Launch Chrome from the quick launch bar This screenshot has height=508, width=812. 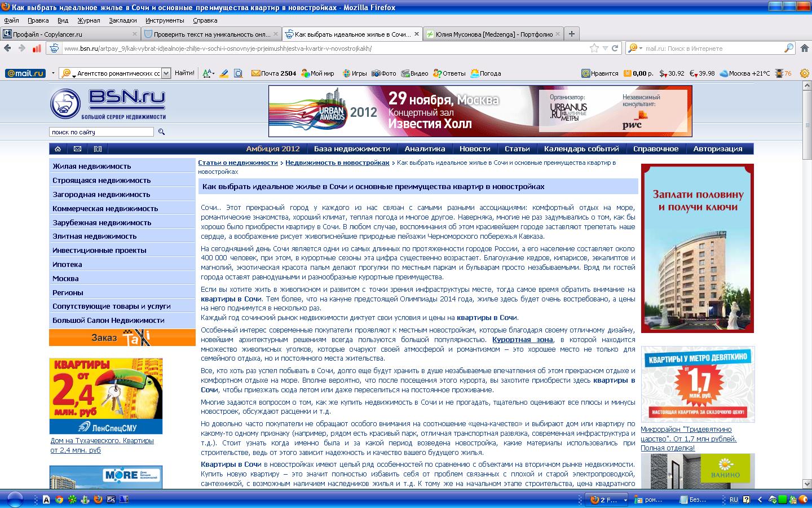point(59,500)
